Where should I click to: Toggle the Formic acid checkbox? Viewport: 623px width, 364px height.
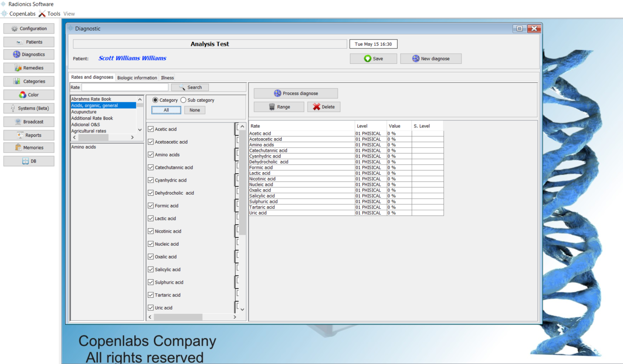151,206
